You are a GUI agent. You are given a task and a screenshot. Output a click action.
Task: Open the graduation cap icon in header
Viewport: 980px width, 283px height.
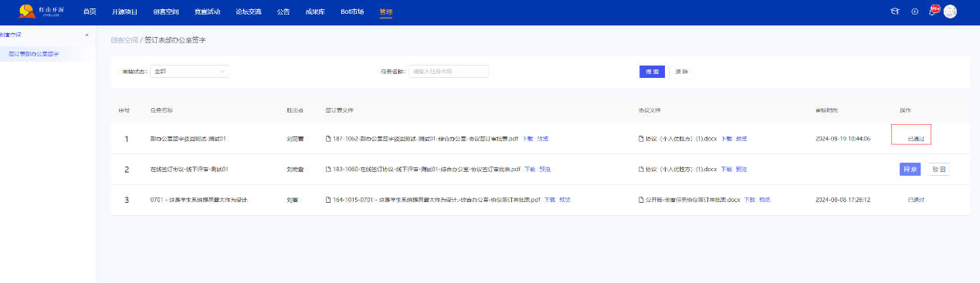click(x=895, y=12)
